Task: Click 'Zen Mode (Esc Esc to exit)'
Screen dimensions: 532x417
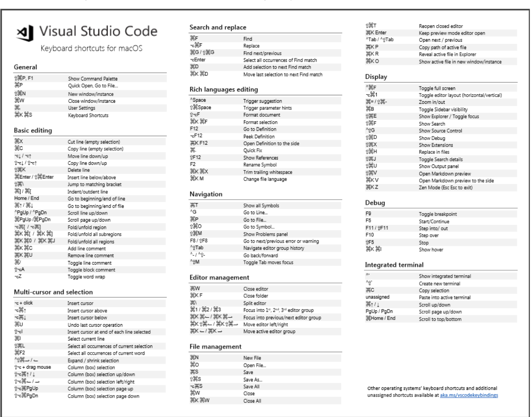Action: (446, 188)
